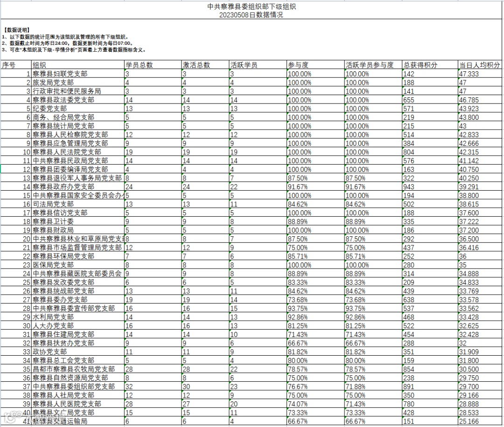Select cell 察雅县人社局党支部
This screenshot has height=427, width=504.
coord(78,395)
